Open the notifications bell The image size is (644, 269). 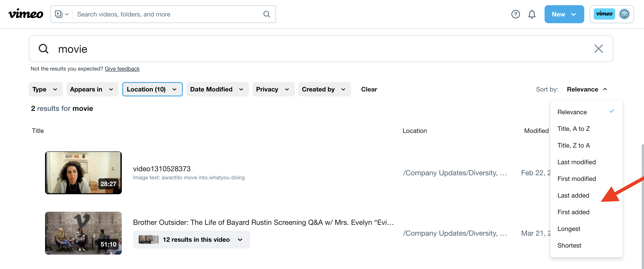(x=531, y=14)
